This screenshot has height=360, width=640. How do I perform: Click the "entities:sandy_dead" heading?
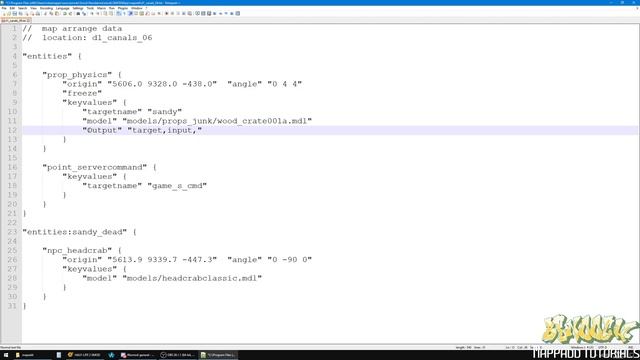(x=74, y=232)
